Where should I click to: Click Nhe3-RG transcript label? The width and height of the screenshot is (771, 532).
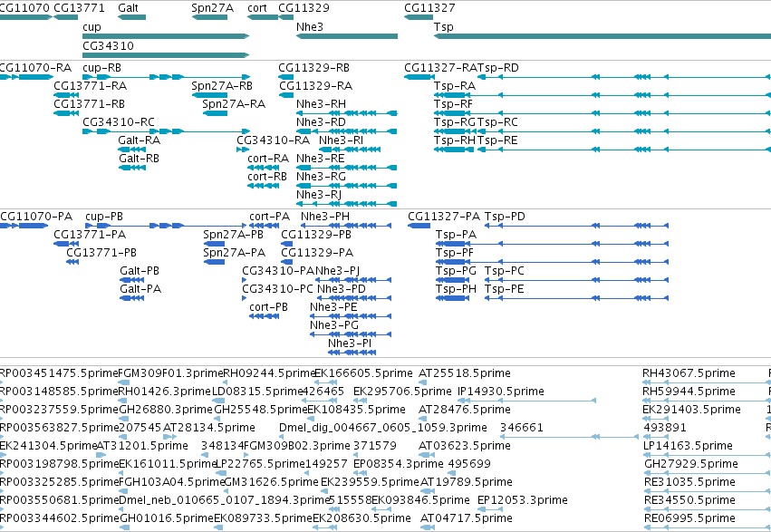click(x=321, y=177)
